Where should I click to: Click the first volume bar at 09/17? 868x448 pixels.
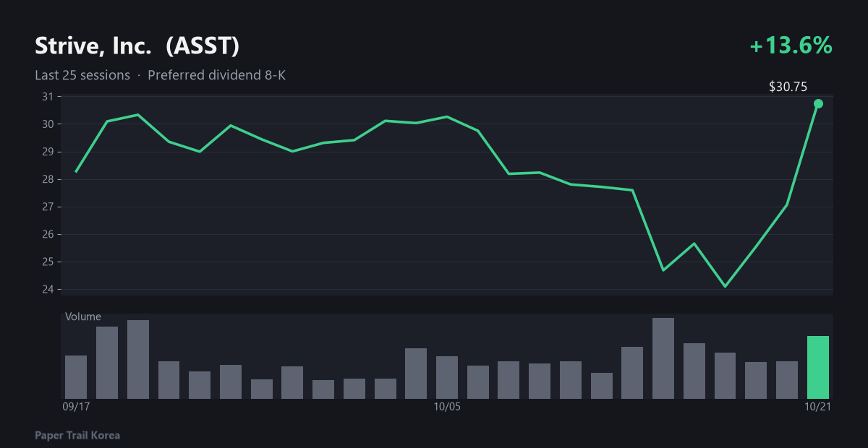[x=76, y=377]
